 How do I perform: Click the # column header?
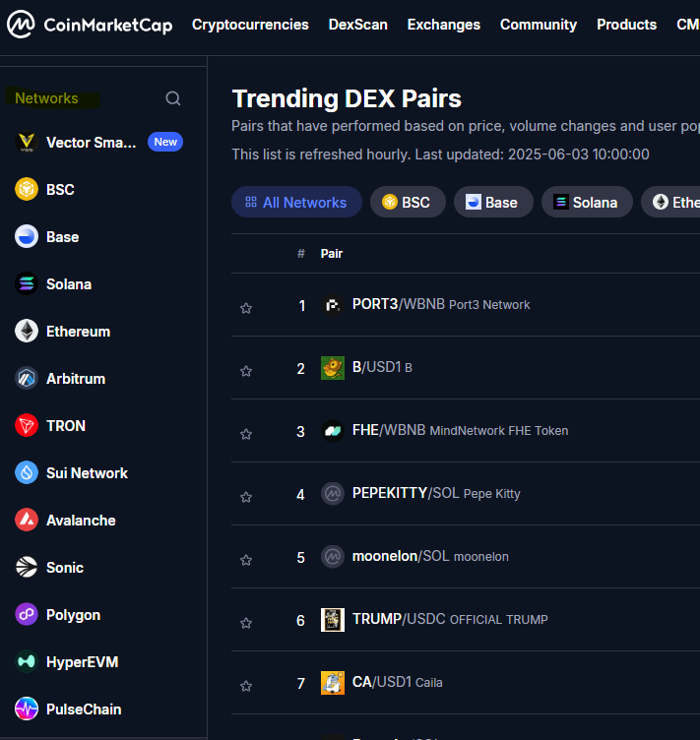[301, 254]
